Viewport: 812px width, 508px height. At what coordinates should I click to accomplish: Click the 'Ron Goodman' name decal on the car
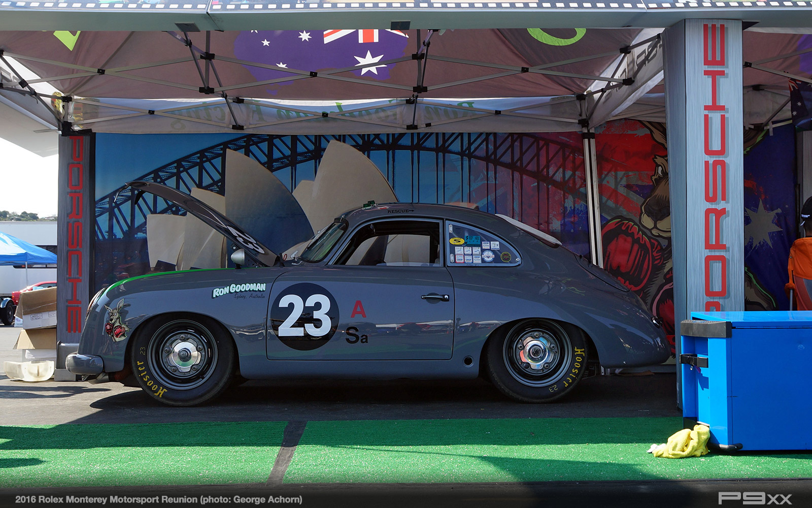pyautogui.click(x=239, y=290)
